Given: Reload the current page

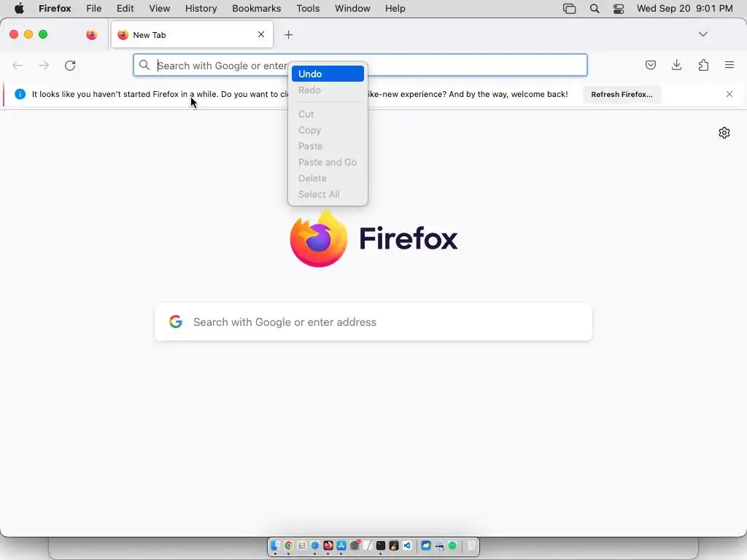Looking at the screenshot, I should point(70,65).
